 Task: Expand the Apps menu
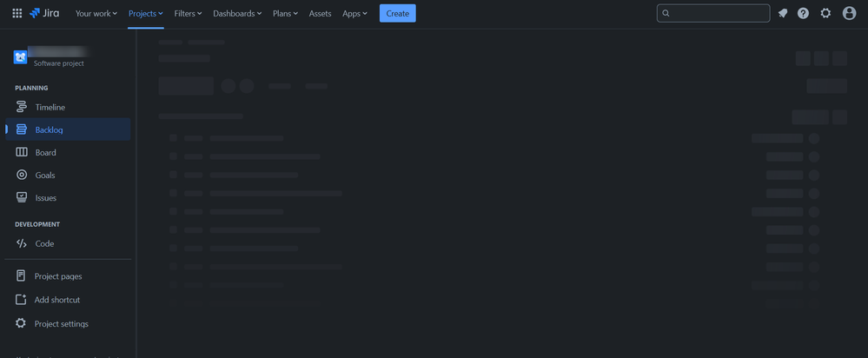(354, 13)
